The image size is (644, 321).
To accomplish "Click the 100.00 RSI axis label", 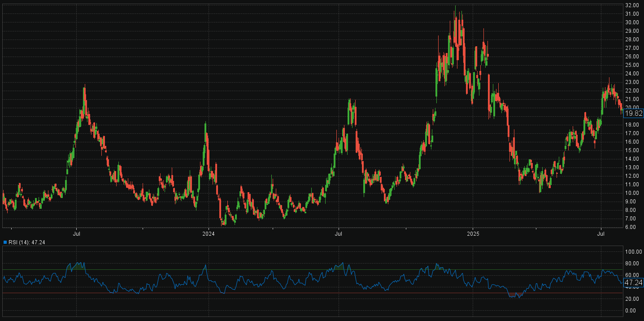I will (633, 252).
